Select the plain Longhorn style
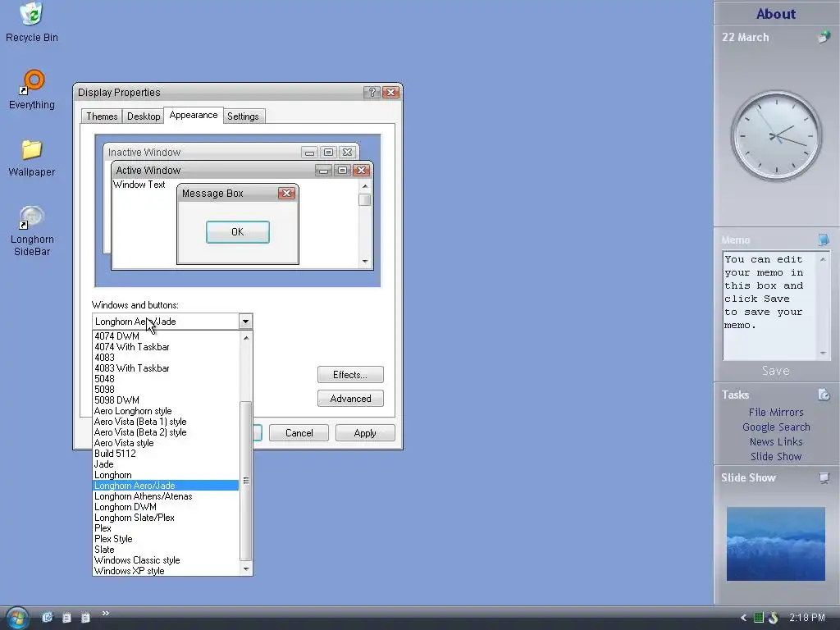 point(166,475)
